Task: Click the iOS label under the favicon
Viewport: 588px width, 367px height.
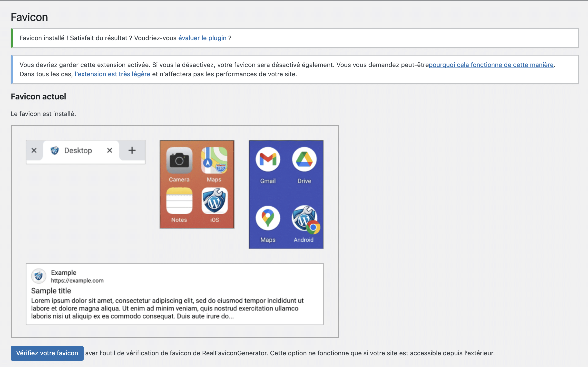Action: [215, 220]
